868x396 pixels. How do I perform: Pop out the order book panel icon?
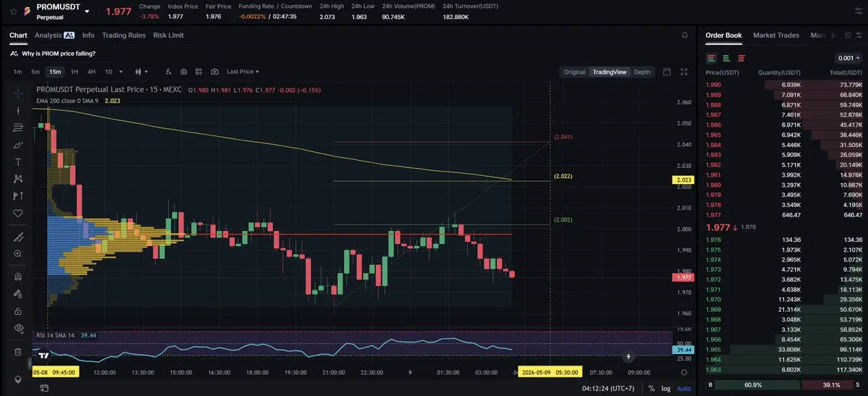click(x=848, y=35)
